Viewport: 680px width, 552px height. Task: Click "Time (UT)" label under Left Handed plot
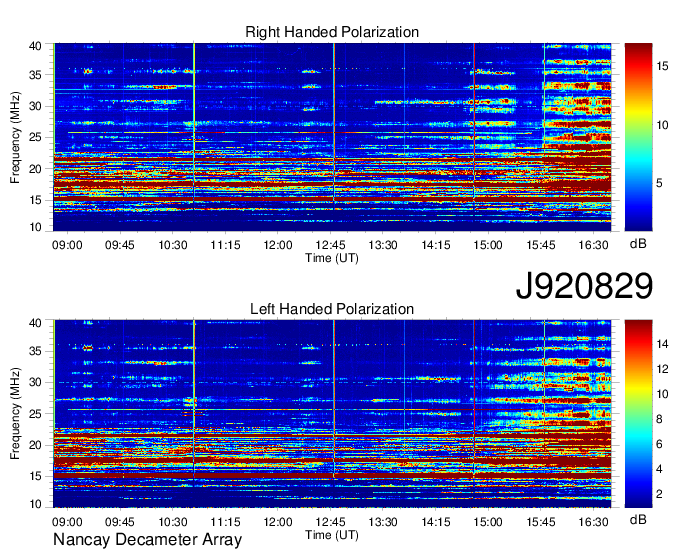coord(332,536)
